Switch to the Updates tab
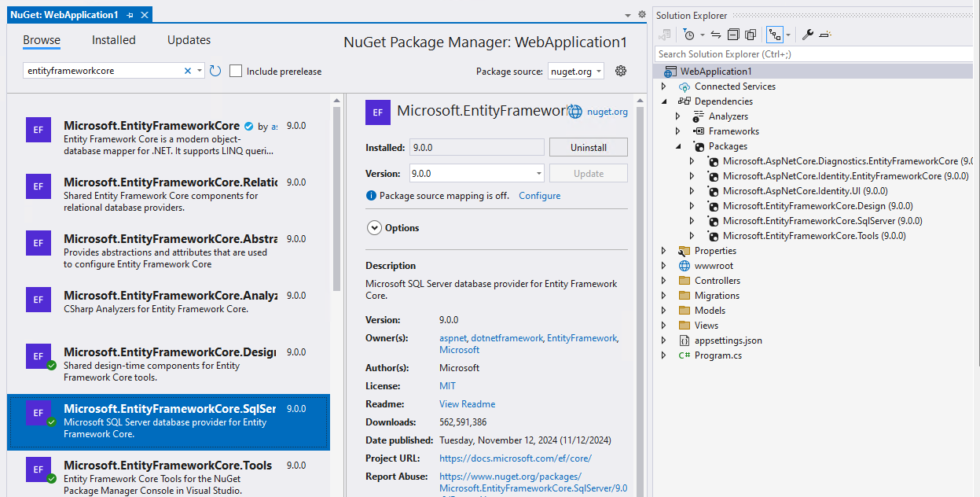The width and height of the screenshot is (980, 497). [x=189, y=40]
